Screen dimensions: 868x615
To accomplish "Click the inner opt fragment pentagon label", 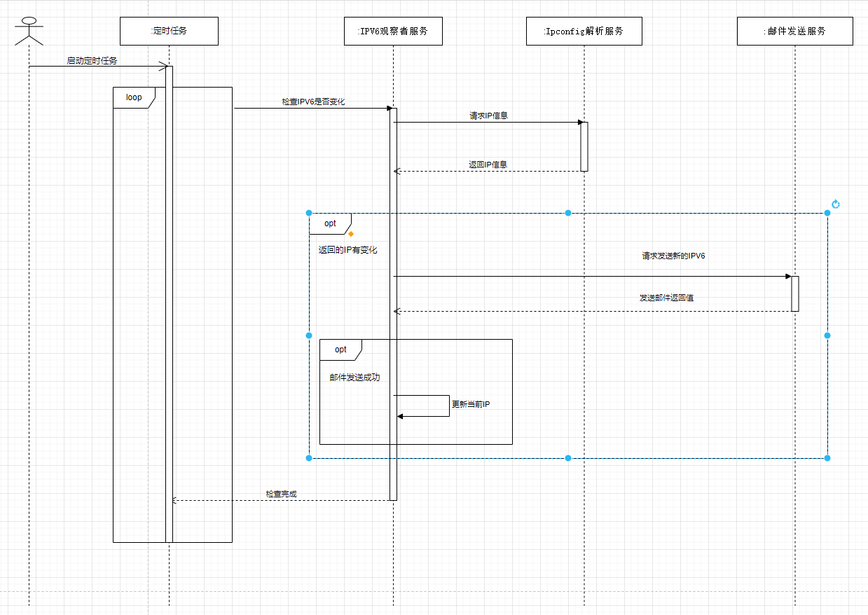I will click(x=340, y=349).
